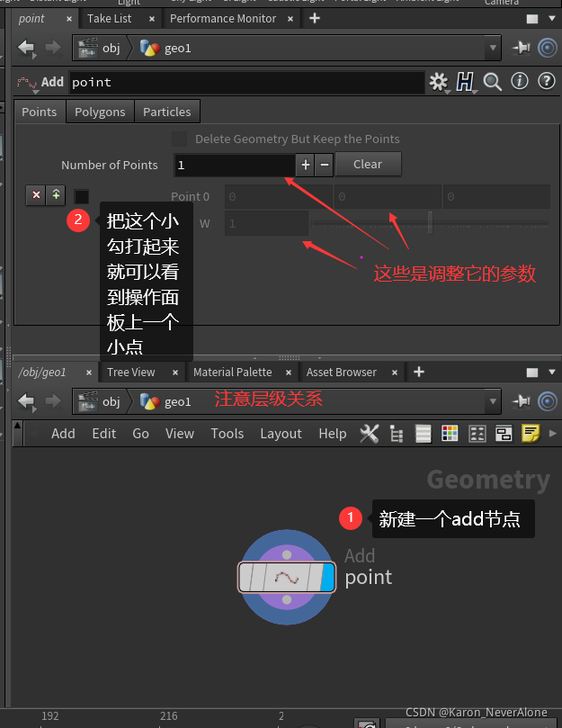Switch to the Take List tab

tap(110, 19)
